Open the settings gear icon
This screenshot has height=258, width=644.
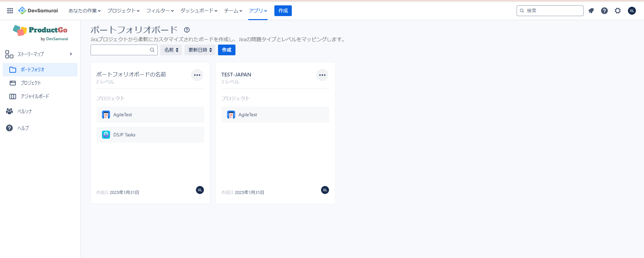coord(618,11)
